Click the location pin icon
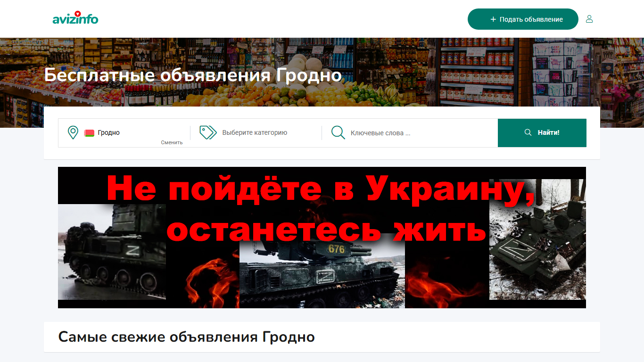This screenshot has height=362, width=644. tap(73, 132)
